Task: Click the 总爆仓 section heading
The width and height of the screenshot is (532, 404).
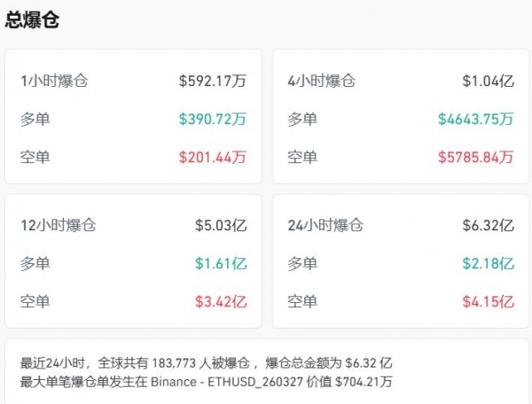Action: [x=33, y=20]
